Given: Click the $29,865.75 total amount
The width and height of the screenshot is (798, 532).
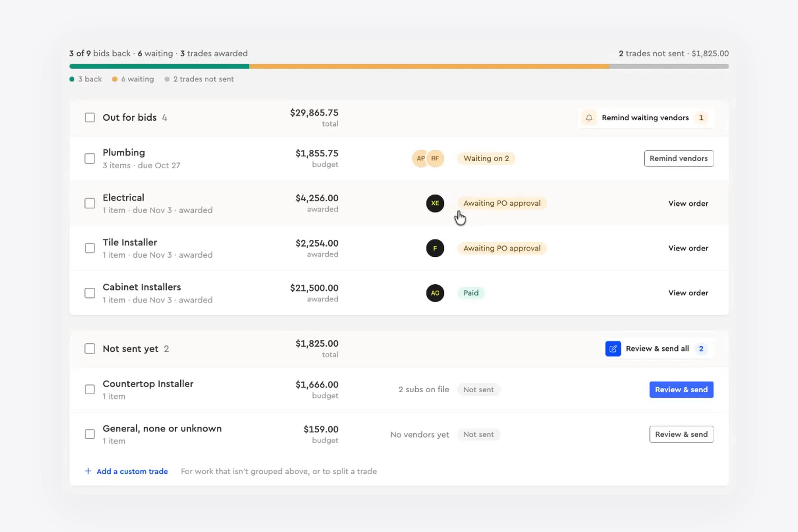Looking at the screenshot, I should click(314, 113).
